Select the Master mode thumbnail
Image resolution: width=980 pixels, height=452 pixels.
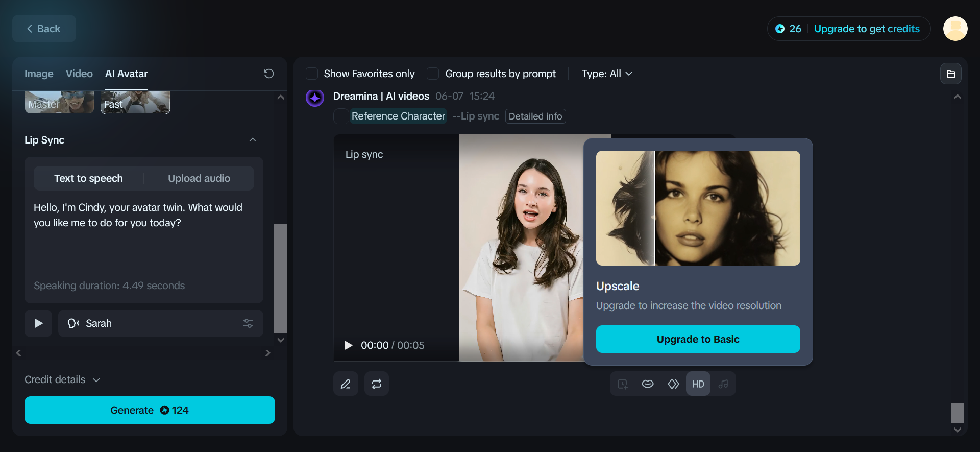[x=59, y=102]
